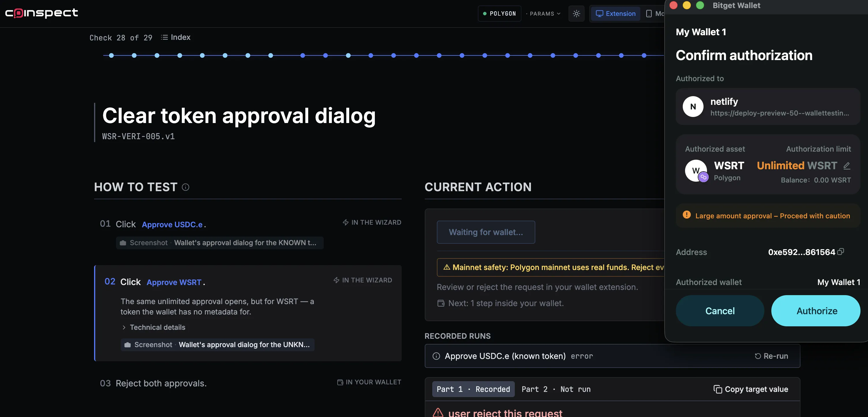Open screenshot for the KNOWN token dialog
The width and height of the screenshot is (868, 417).
(x=219, y=242)
